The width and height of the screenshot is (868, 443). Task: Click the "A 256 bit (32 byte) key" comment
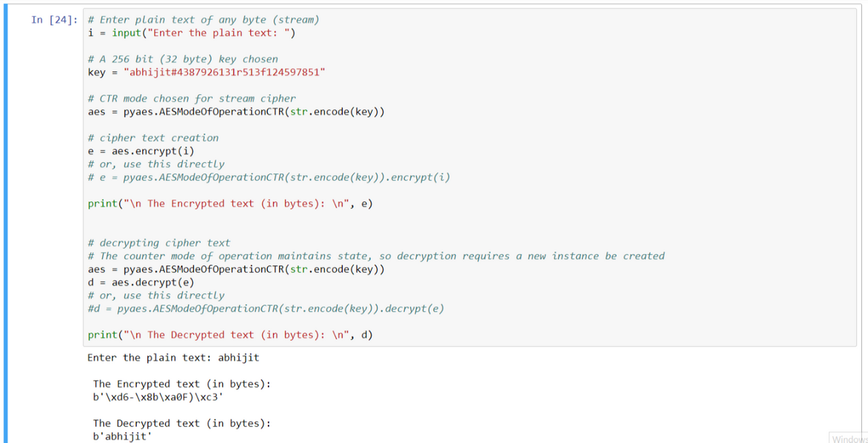point(183,60)
